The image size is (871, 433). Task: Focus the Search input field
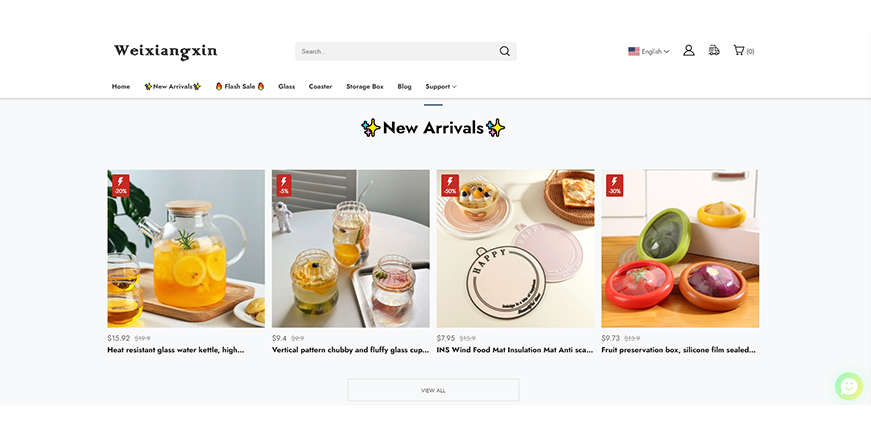click(397, 51)
